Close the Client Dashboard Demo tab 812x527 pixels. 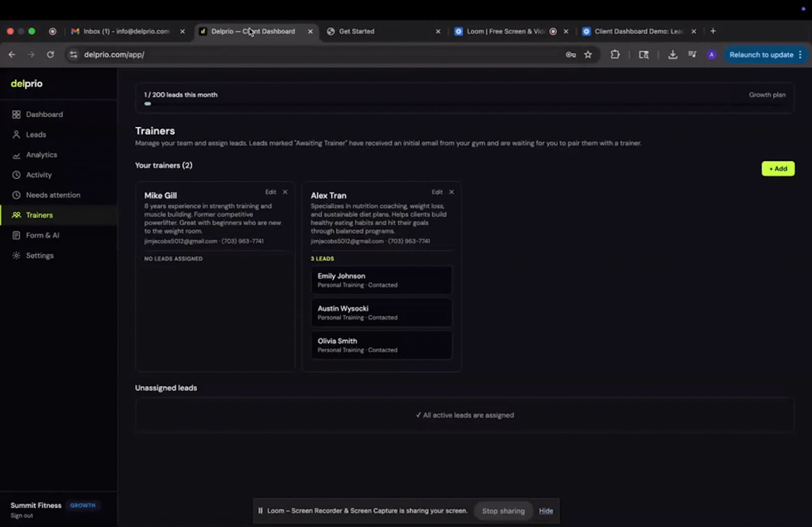click(x=694, y=31)
